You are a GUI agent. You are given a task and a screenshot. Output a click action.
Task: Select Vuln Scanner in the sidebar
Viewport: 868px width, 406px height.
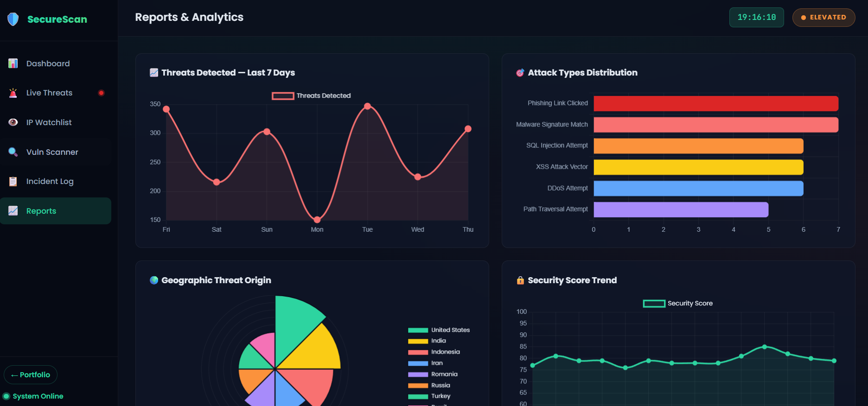[x=56, y=152]
